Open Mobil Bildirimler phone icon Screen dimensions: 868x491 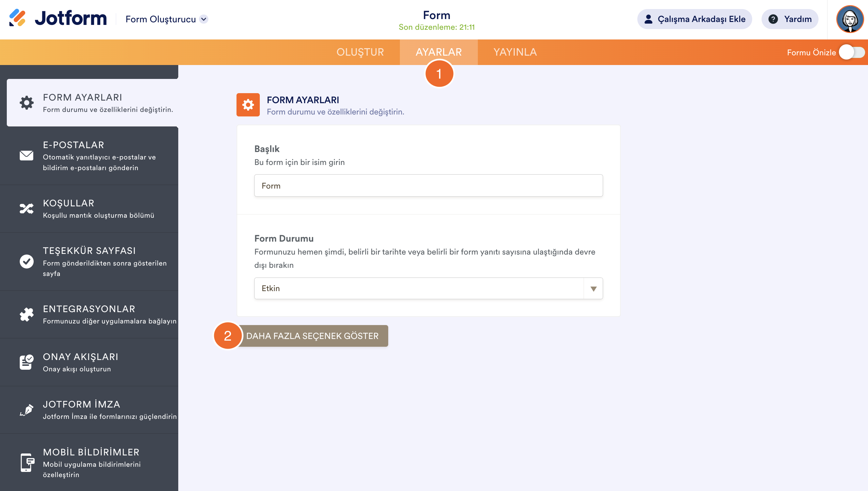point(27,462)
